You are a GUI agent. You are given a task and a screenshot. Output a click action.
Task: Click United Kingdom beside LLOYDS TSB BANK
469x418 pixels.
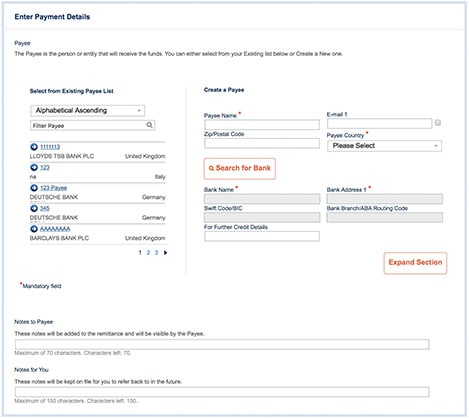click(x=145, y=156)
